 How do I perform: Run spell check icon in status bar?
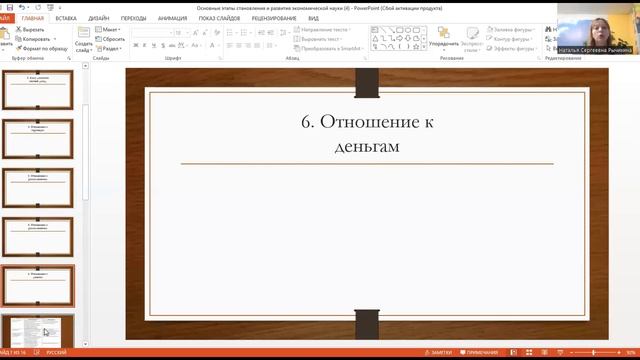point(36,352)
